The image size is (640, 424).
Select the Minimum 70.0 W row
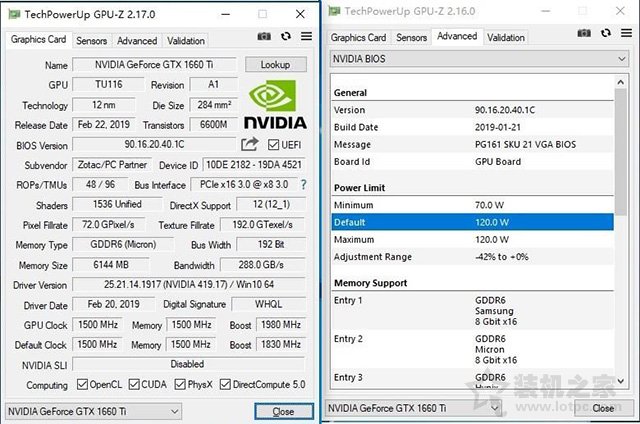(x=473, y=205)
